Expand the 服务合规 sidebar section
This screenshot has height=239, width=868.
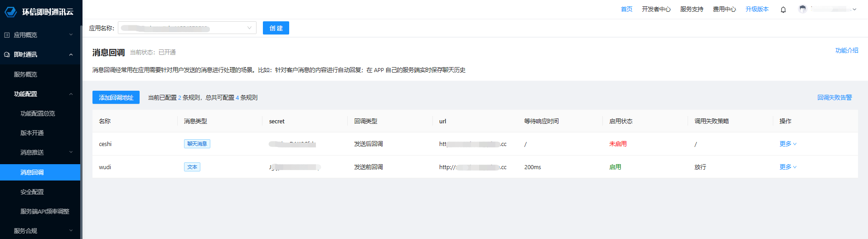[71, 231]
